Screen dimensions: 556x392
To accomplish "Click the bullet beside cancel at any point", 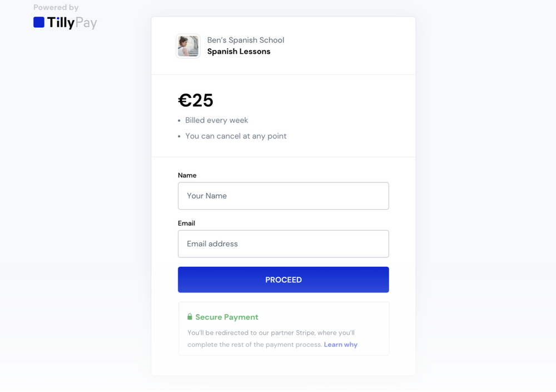I will point(179,136).
